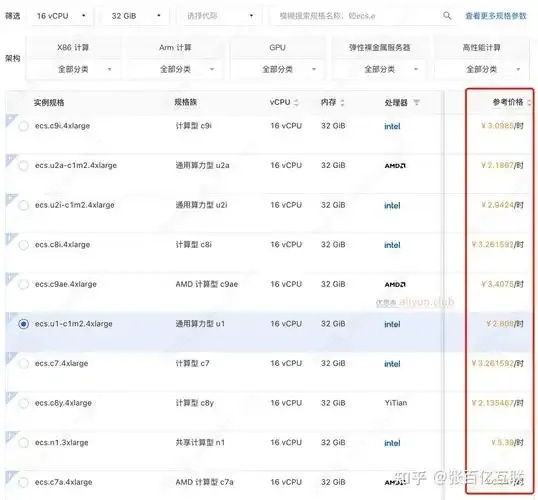Switch to the 高性能计算 tab
The width and height of the screenshot is (538, 500).
481,47
